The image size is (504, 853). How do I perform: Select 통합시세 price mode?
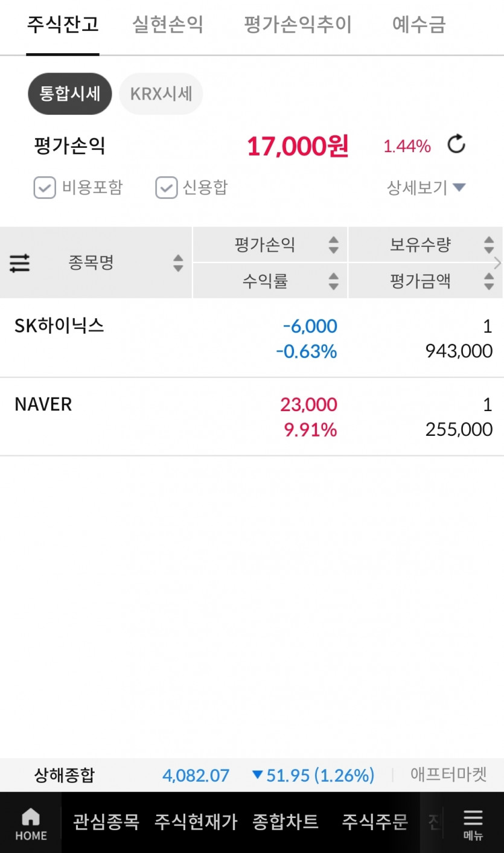point(70,94)
